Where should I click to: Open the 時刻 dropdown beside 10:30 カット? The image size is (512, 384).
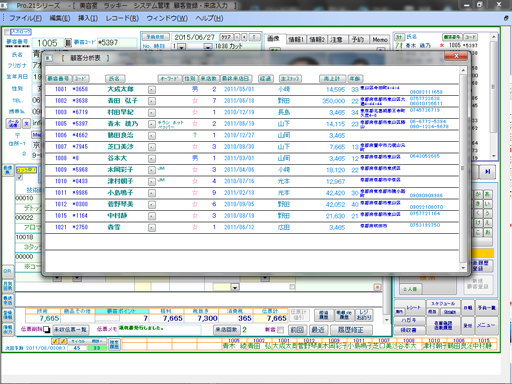[208, 47]
